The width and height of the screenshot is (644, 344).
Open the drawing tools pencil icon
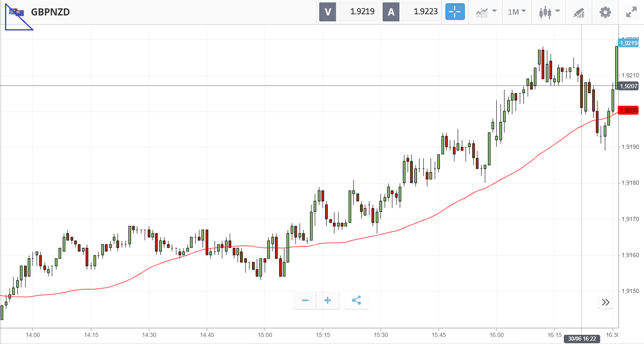click(x=578, y=13)
